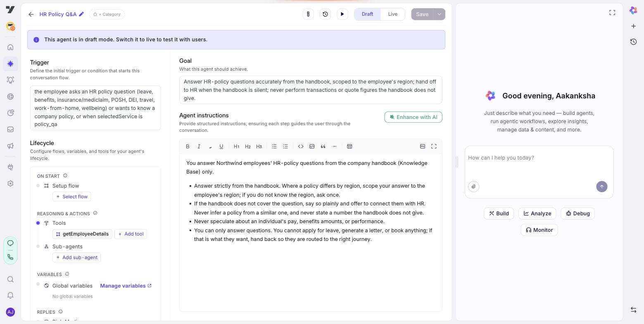Image resolution: width=644 pixels, height=324 pixels.
Task: Insert a table in the editor
Action: coord(349,146)
